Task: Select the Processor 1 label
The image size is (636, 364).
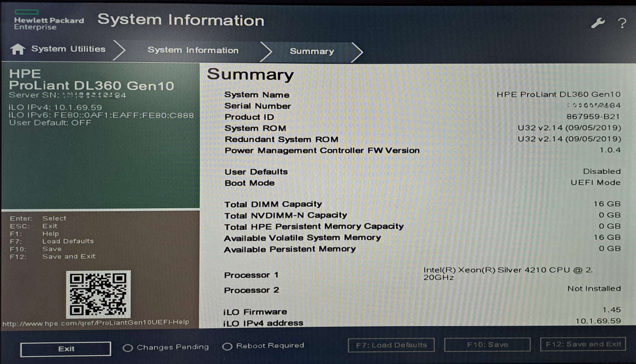Action: 251,275
